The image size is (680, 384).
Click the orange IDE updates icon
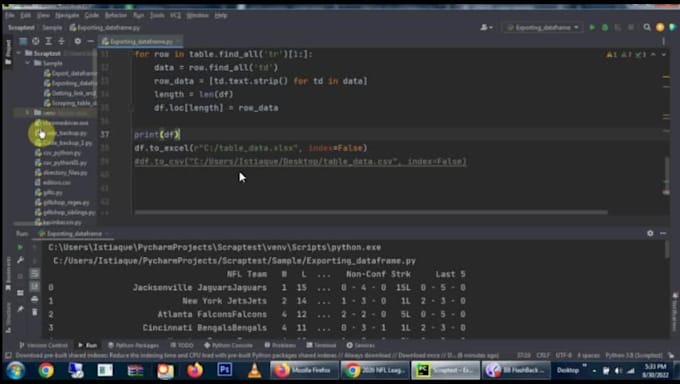(660, 27)
